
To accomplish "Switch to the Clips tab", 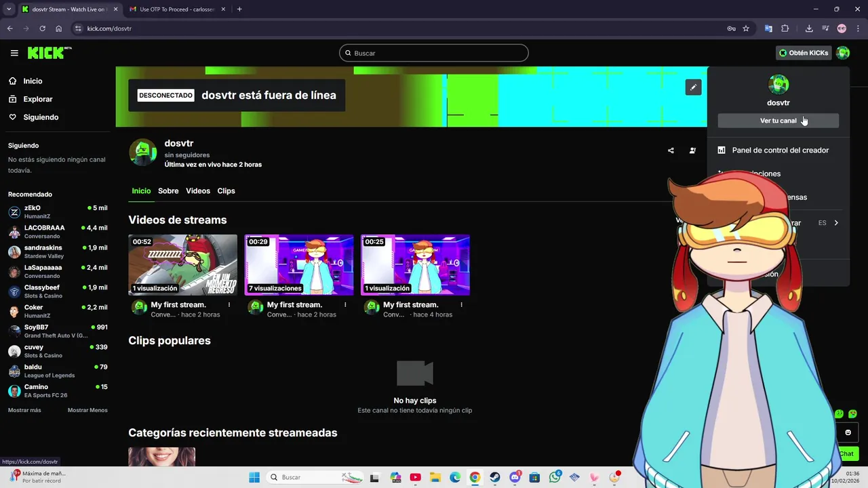I will [226, 191].
